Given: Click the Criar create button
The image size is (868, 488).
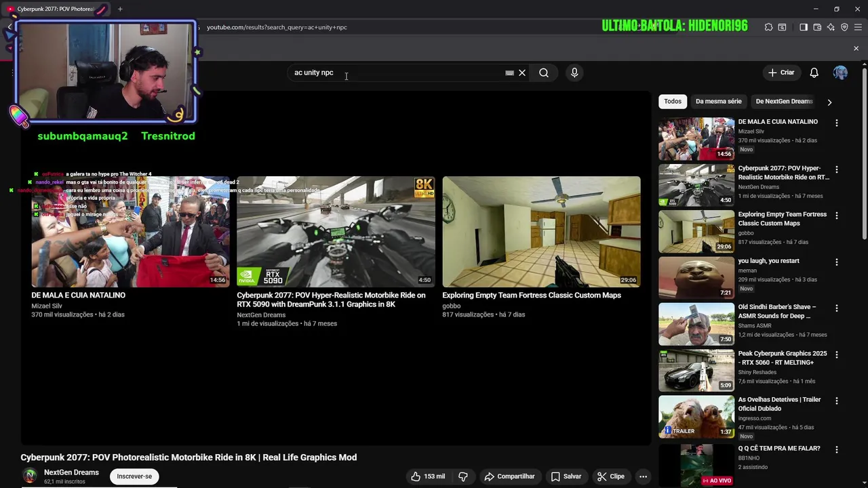Looking at the screenshot, I should 781,73.
